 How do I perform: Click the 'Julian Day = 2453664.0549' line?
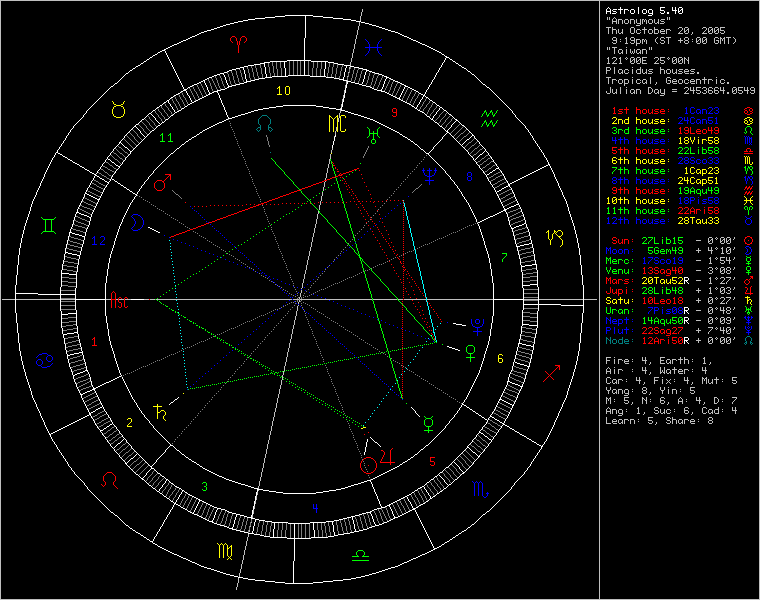click(680, 91)
